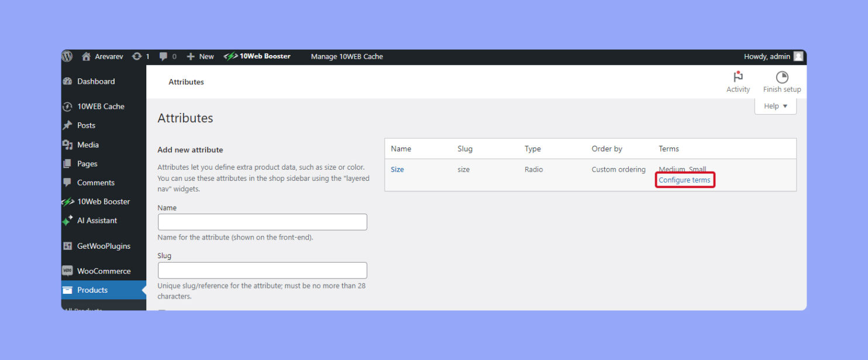Select Manage 10WEB Cache in admin bar
The image size is (868, 360).
(x=347, y=56)
